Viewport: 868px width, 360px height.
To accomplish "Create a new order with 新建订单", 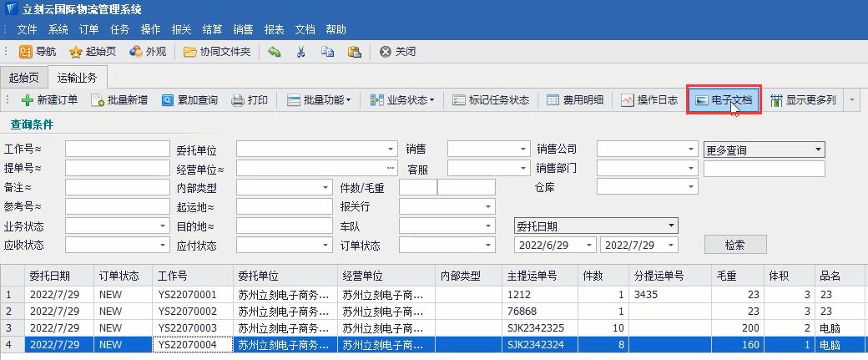I will [x=49, y=100].
